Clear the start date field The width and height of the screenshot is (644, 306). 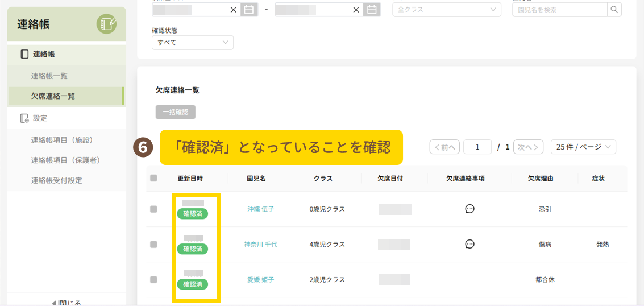[x=234, y=10]
